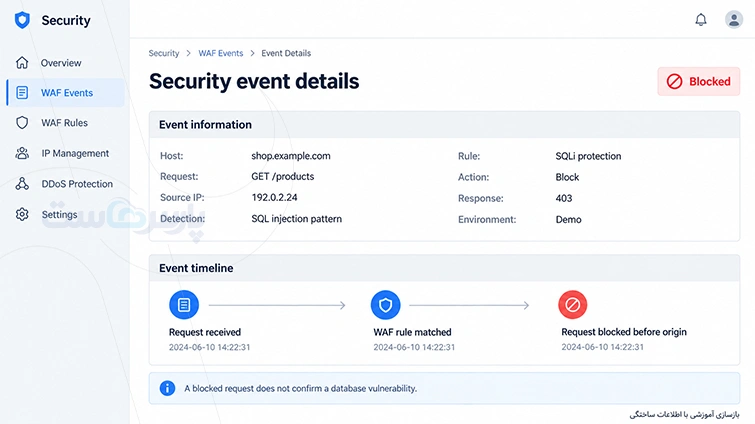The width and height of the screenshot is (755, 424).
Task: Click the Blocked status badge label
Action: (x=710, y=81)
